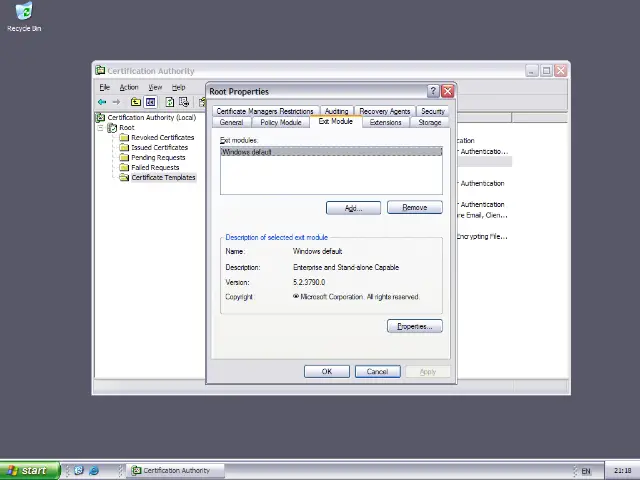Switch to the Policy Module tab
640x480 pixels.
[x=281, y=122]
